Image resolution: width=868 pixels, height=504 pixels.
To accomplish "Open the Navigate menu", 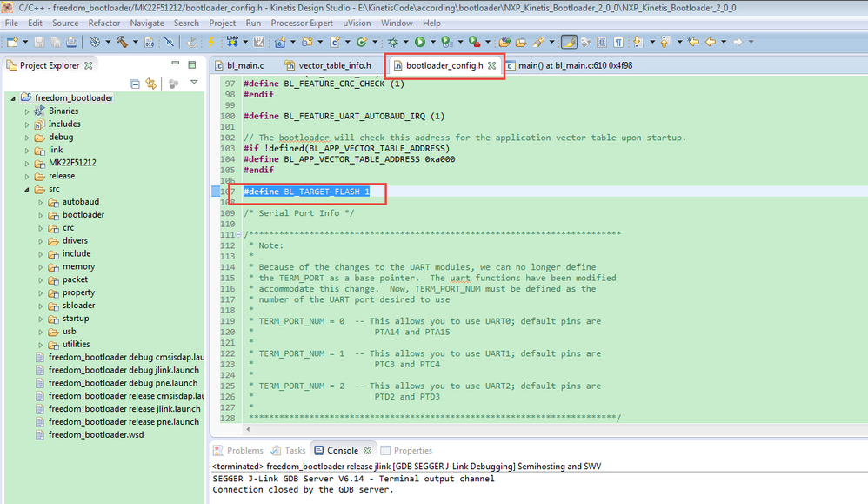I will (147, 24).
